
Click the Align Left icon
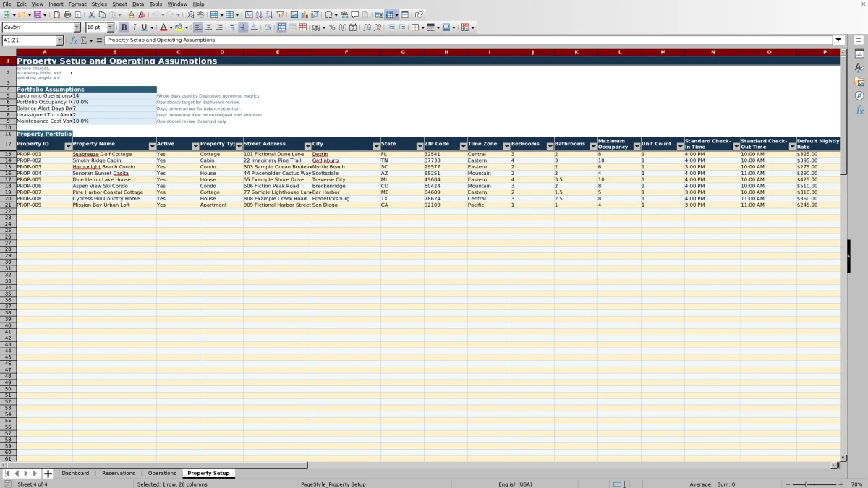198,27
